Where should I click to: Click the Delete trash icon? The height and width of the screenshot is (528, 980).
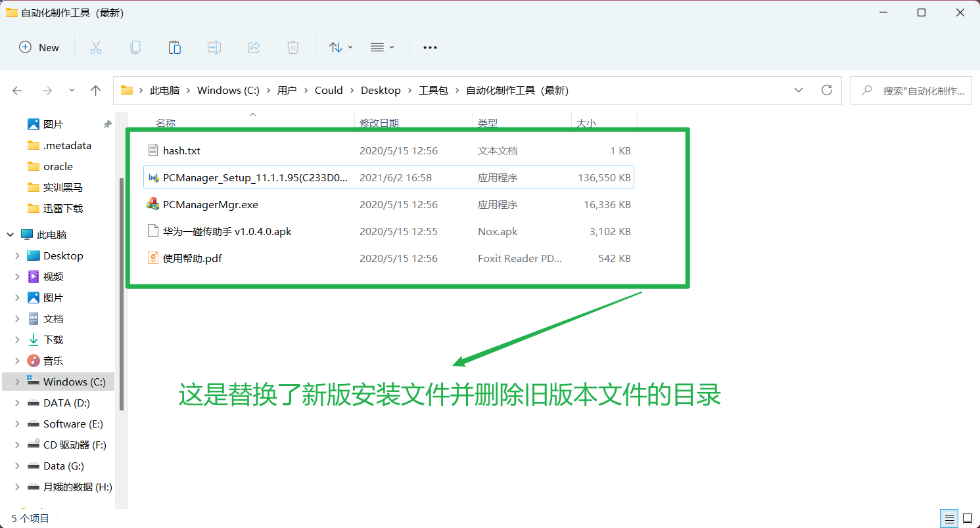(293, 47)
